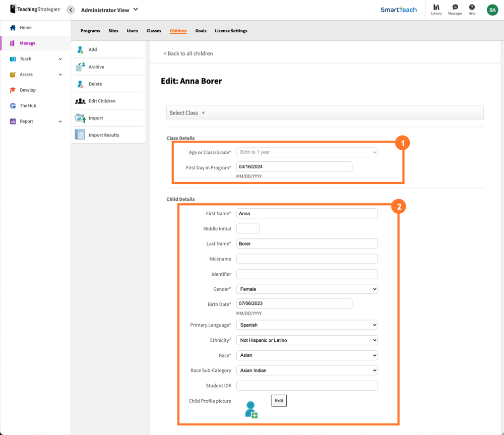
Task: Click the Import Results icon
Action: pos(80,135)
